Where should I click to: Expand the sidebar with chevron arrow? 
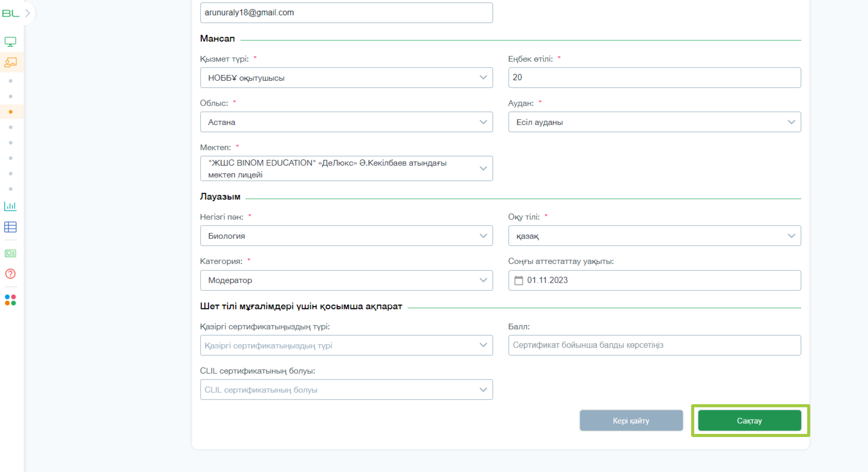[x=28, y=13]
